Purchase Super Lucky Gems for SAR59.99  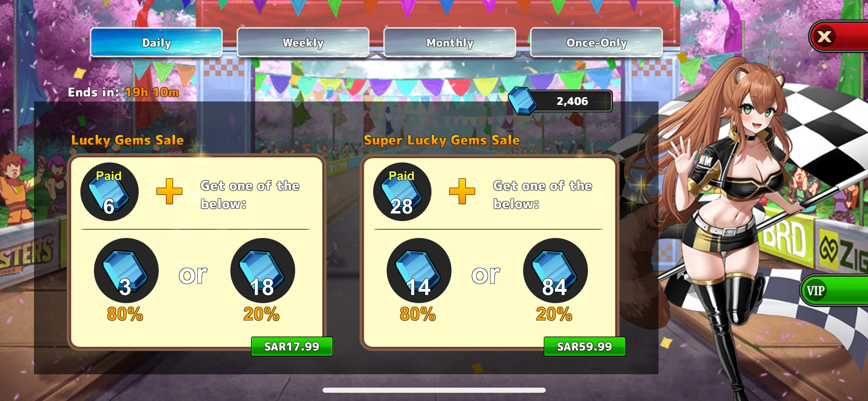tap(584, 347)
